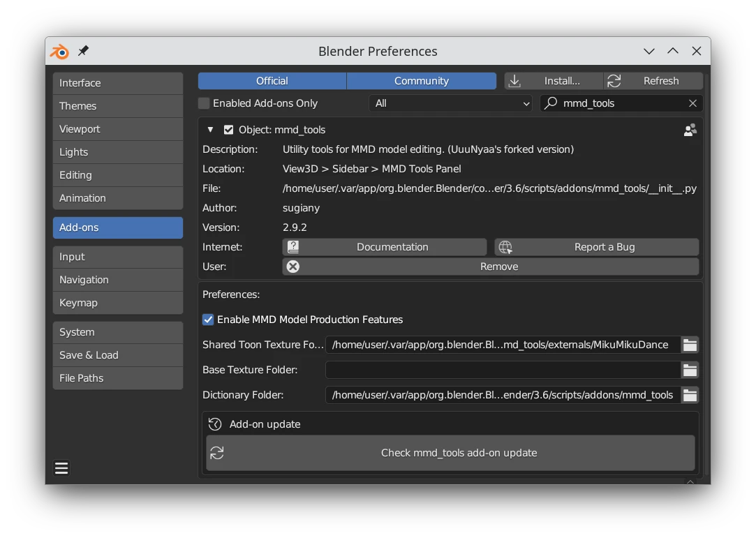Collapse the mmd_tools add-on details
This screenshot has height=538, width=756.
pyautogui.click(x=210, y=130)
